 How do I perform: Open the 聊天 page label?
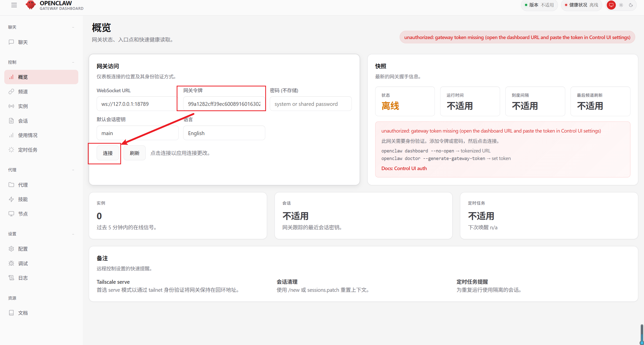click(23, 42)
